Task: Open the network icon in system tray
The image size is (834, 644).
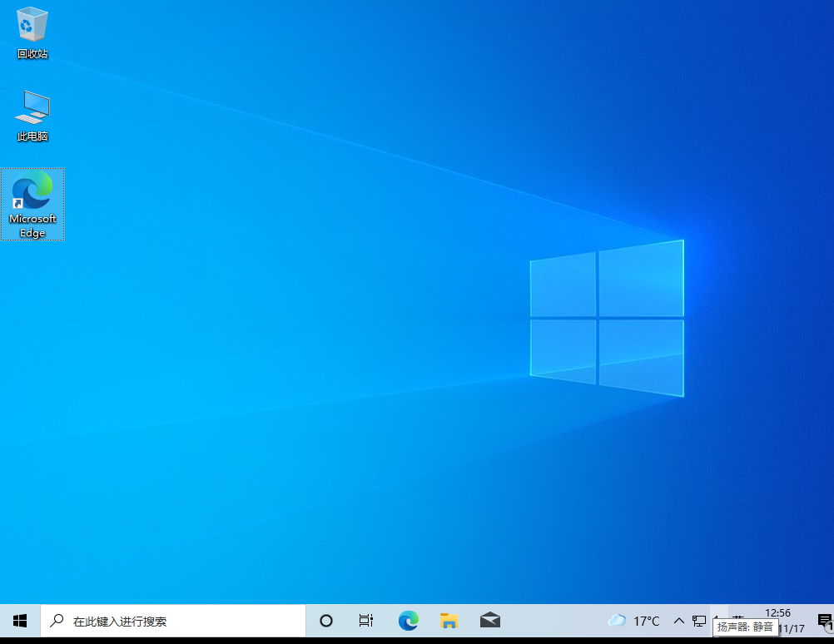Action: click(x=699, y=621)
